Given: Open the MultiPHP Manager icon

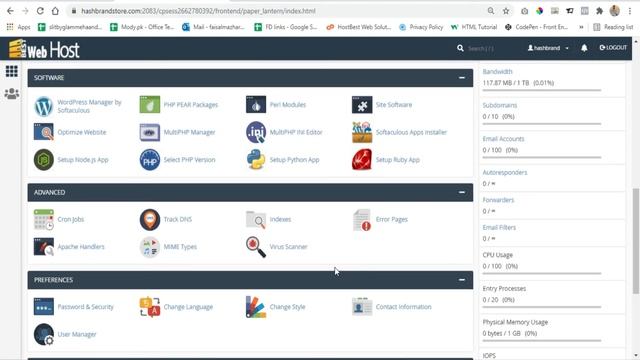Looking at the screenshot, I should 150,132.
